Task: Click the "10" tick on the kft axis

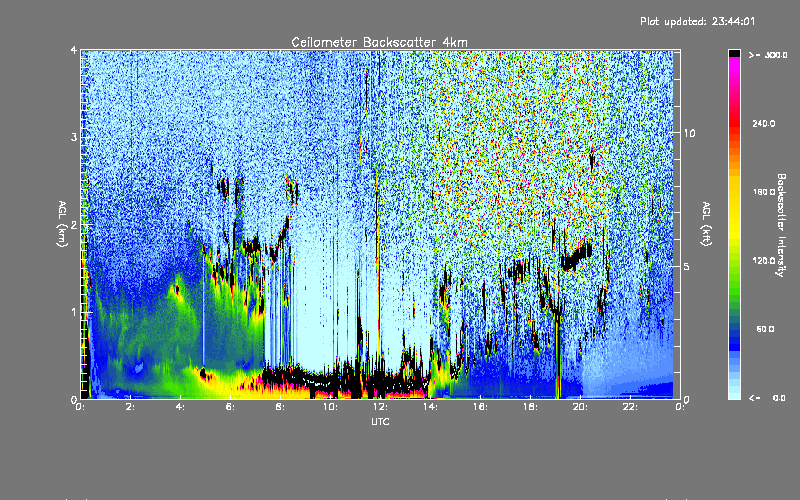Action: point(689,133)
